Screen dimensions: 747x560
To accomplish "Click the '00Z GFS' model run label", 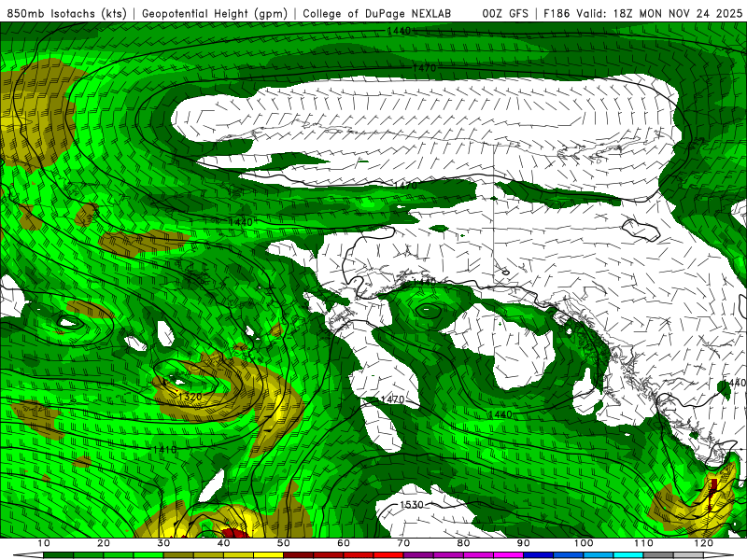I will tap(505, 13).
